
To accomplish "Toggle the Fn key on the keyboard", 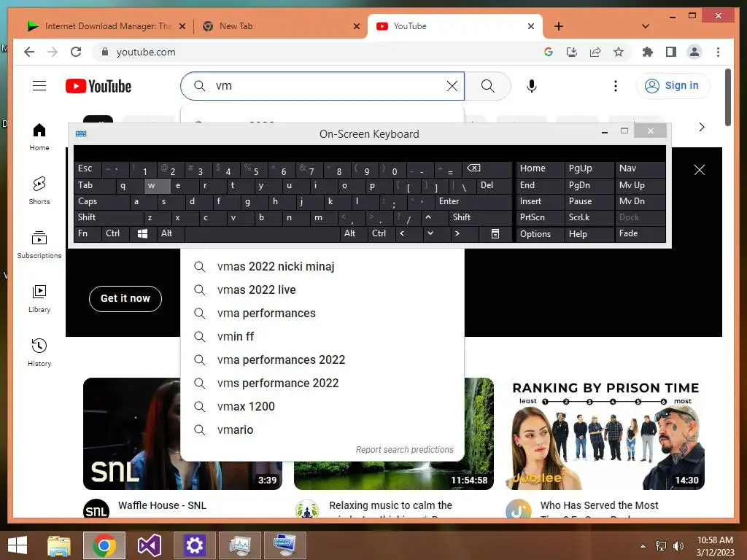I will [88, 233].
